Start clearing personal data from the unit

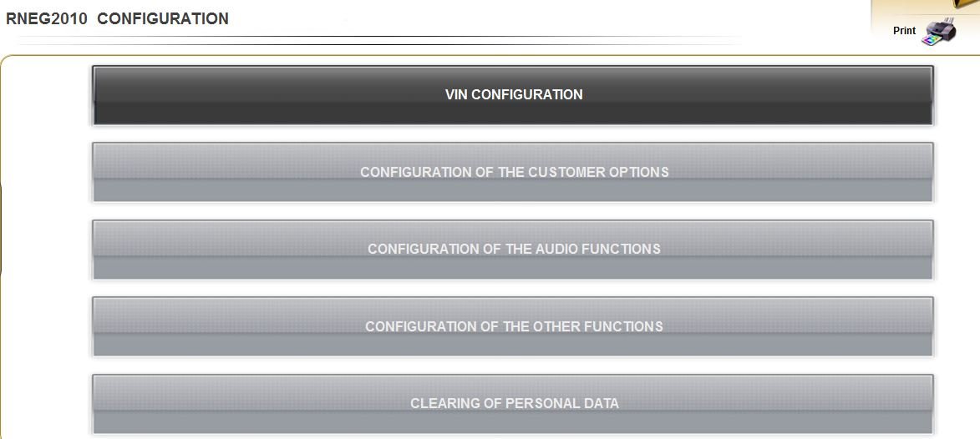pyautogui.click(x=513, y=404)
